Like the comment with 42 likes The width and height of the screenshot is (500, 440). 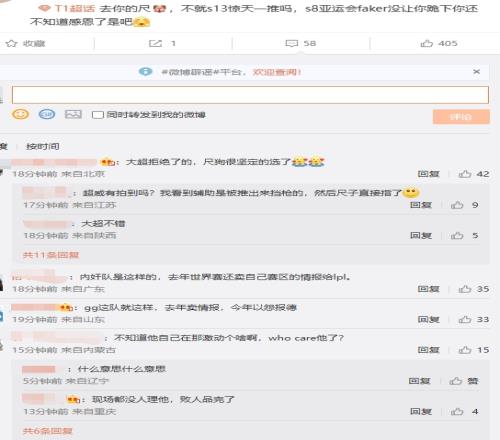(x=465, y=174)
